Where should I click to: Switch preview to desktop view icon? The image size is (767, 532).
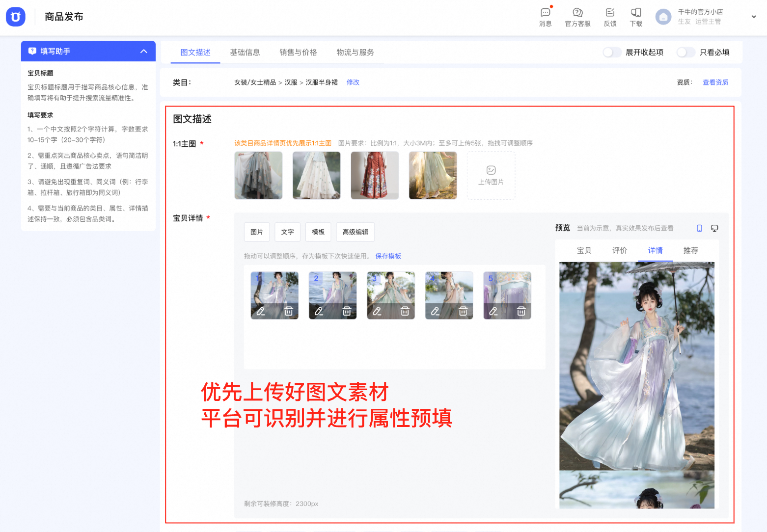click(714, 228)
